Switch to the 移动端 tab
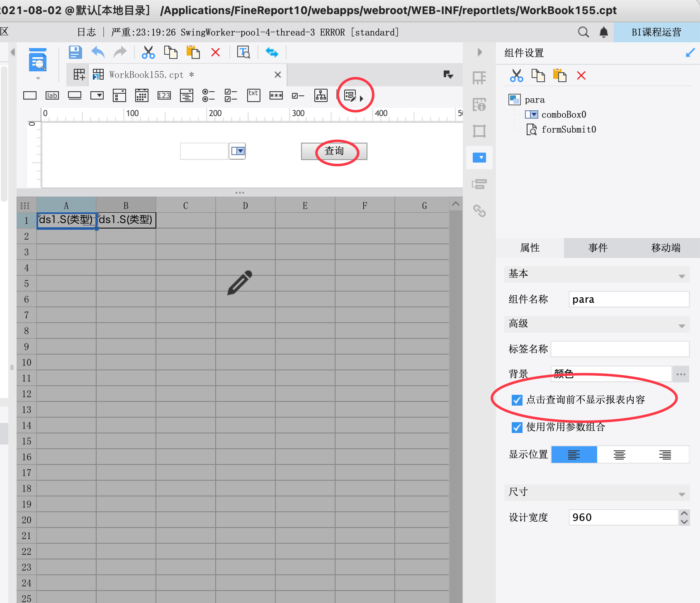The image size is (700, 603). pyautogui.click(x=666, y=248)
